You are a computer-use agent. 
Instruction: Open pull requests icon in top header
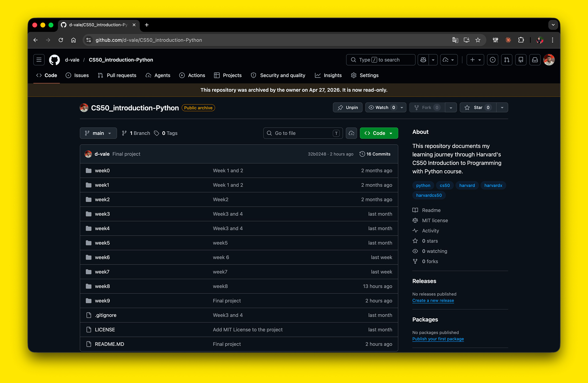tap(507, 60)
